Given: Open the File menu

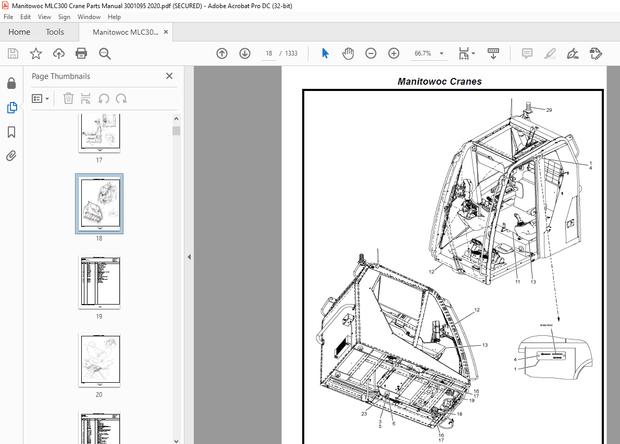Looking at the screenshot, I should (8, 17).
